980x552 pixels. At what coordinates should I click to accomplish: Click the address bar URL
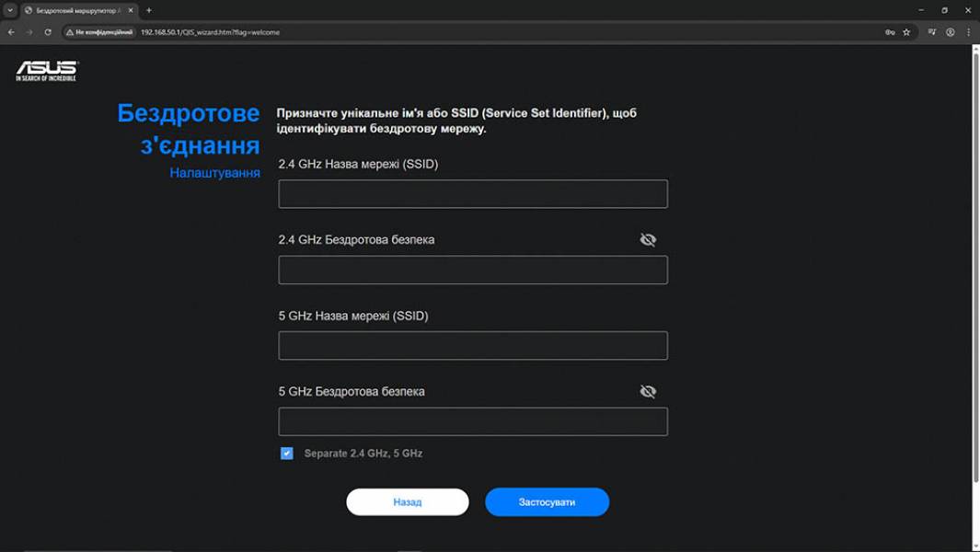[x=210, y=32]
